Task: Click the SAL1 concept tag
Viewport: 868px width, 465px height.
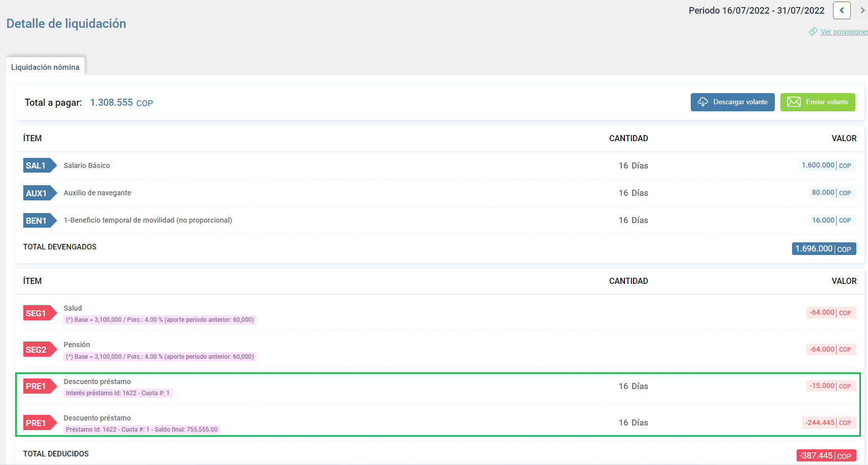Action: click(x=40, y=165)
